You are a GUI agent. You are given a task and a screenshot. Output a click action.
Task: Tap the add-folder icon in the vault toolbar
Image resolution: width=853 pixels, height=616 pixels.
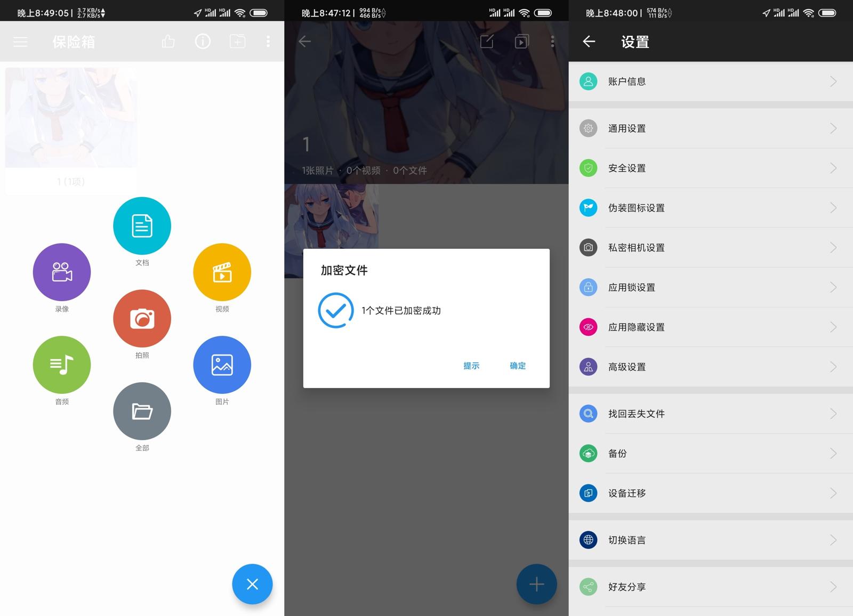click(237, 41)
